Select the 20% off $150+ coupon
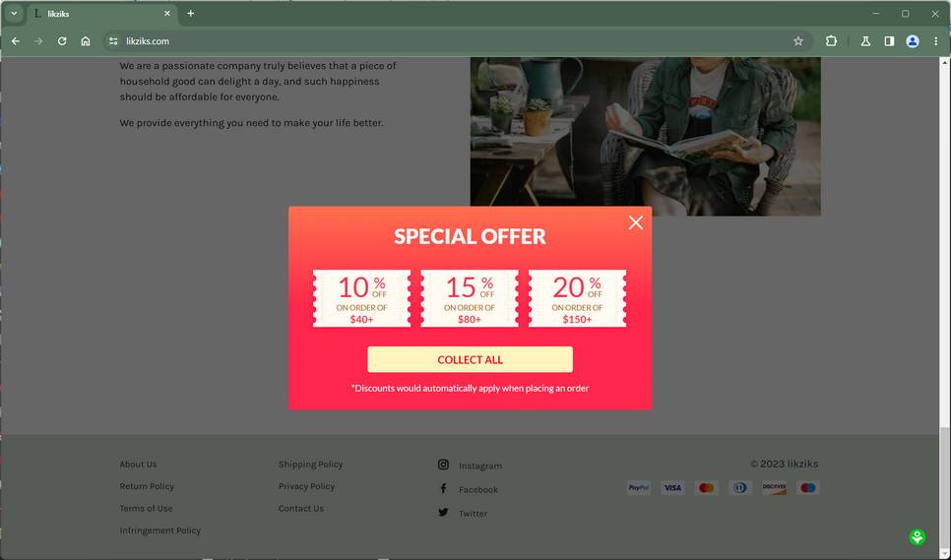Image resolution: width=951 pixels, height=560 pixels. click(x=577, y=298)
